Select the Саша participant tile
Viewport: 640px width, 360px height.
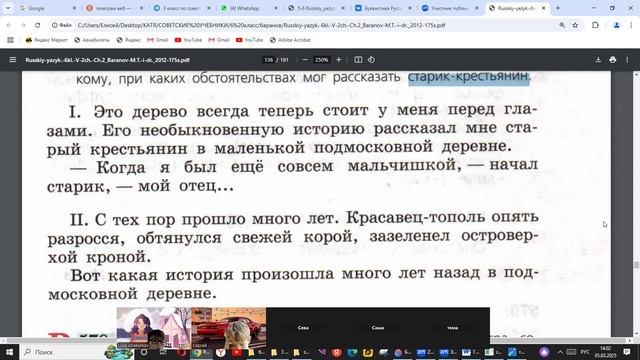click(x=378, y=328)
